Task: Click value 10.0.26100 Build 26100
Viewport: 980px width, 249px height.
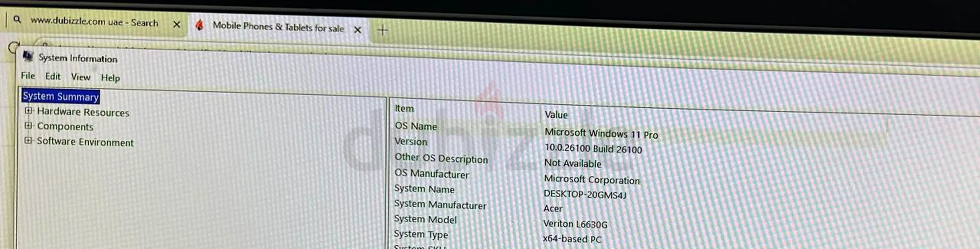Action: 593,148
